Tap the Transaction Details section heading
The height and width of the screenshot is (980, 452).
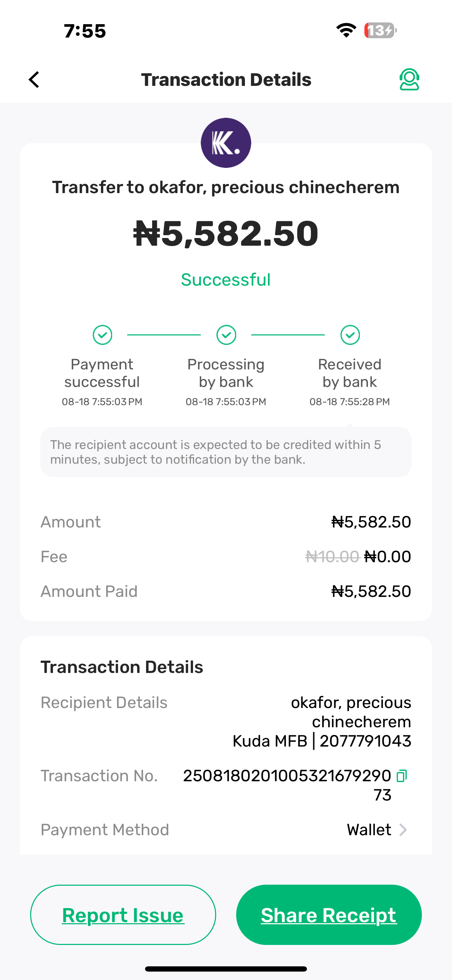coord(122,667)
